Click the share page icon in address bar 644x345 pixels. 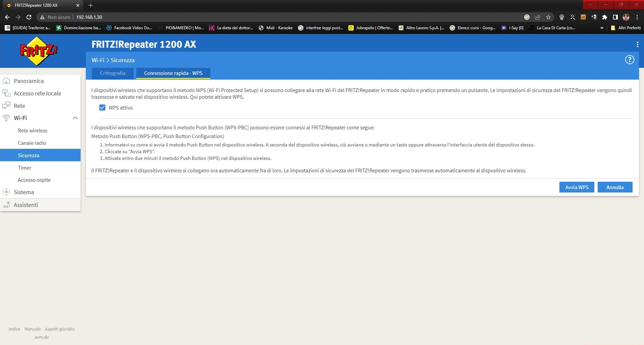(537, 17)
